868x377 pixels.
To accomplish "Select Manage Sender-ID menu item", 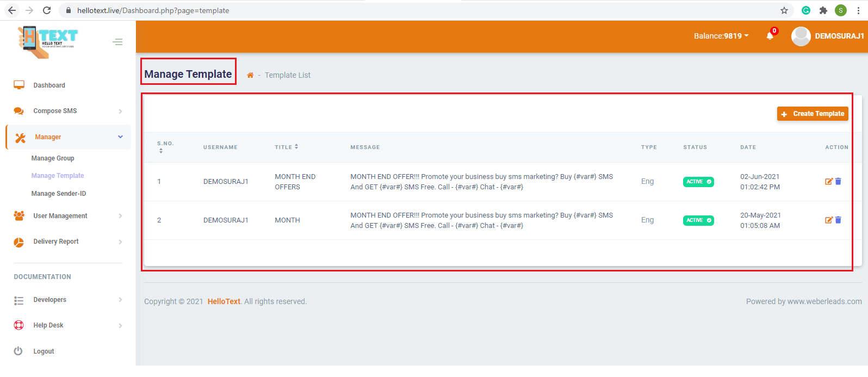I will pyautogui.click(x=59, y=194).
